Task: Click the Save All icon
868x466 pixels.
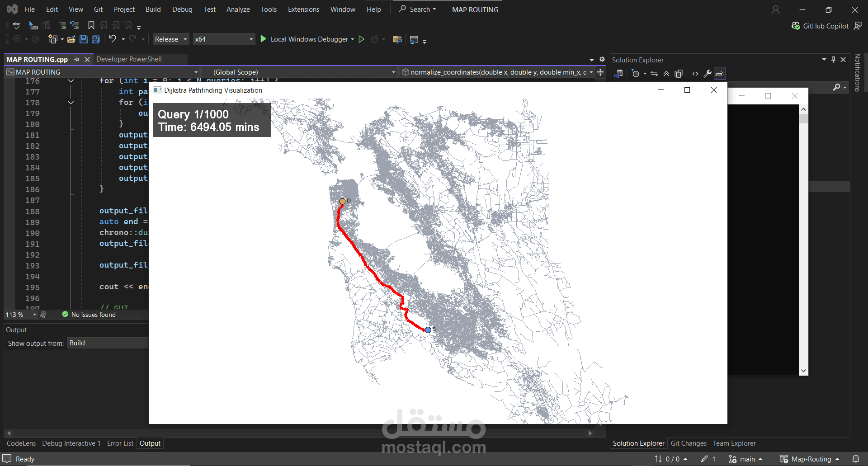Action: tap(96, 39)
